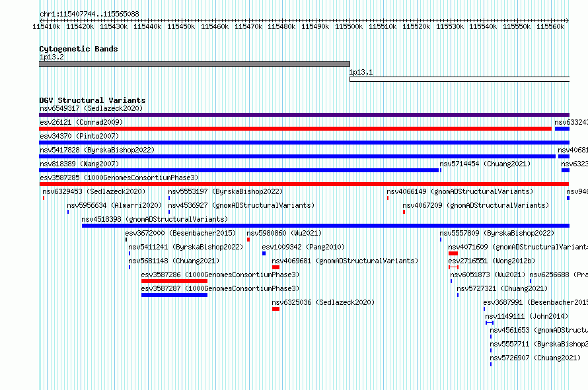Click chr1:115407744..115565088 coordinate label
This screenshot has width=588, height=390.
pos(89,14)
